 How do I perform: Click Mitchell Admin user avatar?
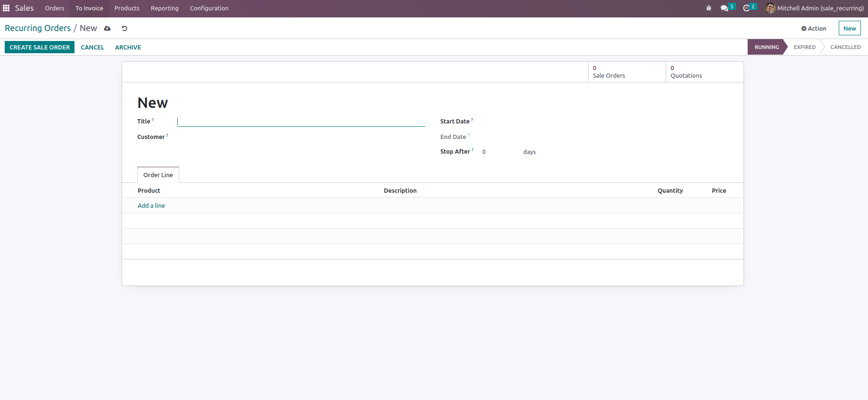click(770, 8)
